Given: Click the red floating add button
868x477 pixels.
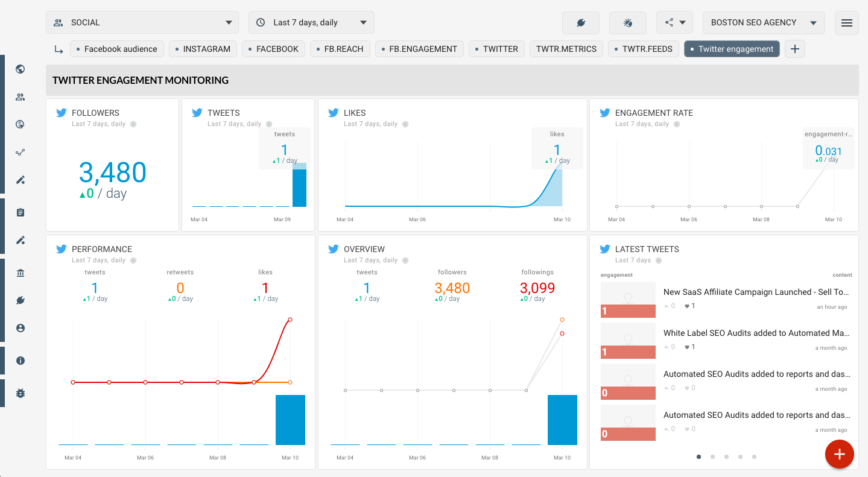Looking at the screenshot, I should [840, 454].
